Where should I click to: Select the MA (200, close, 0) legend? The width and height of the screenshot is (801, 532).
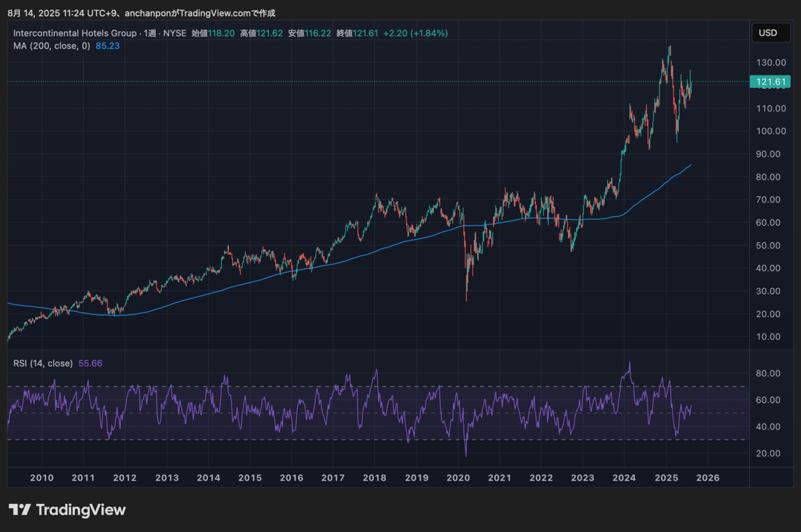pyautogui.click(x=51, y=46)
